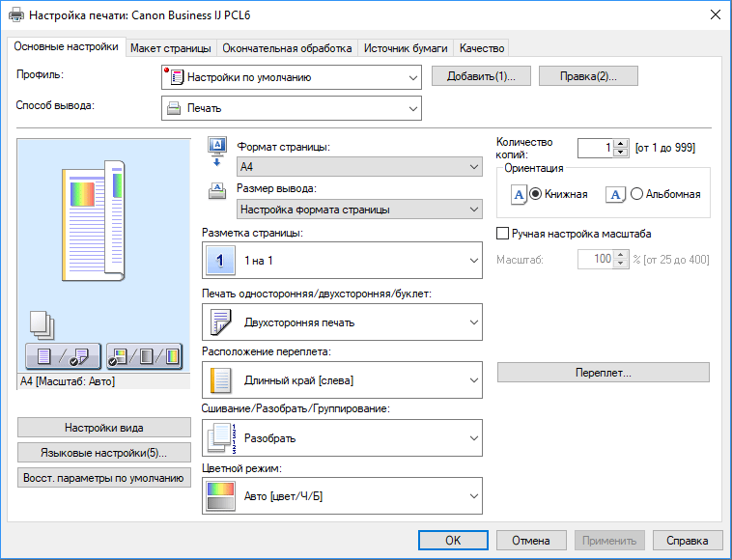732x560 pixels.
Task: Open the Профиль dropdown
Action: coord(292,77)
